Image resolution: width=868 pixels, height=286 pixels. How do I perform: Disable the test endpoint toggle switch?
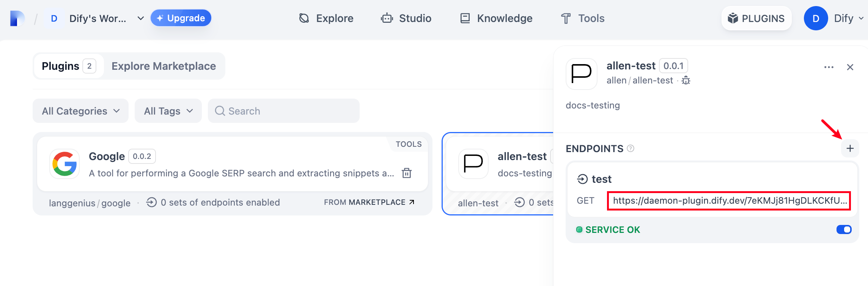coord(844,229)
